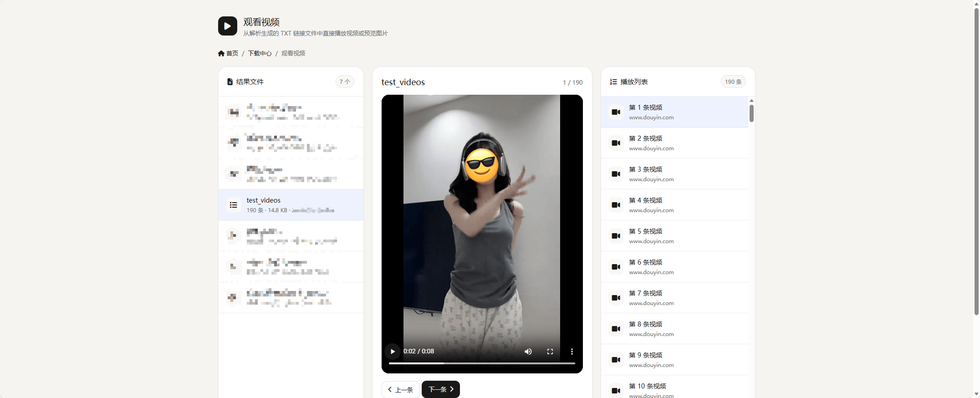Image resolution: width=980 pixels, height=398 pixels.
Task: Seek on the video progress bar
Action: 482,363
